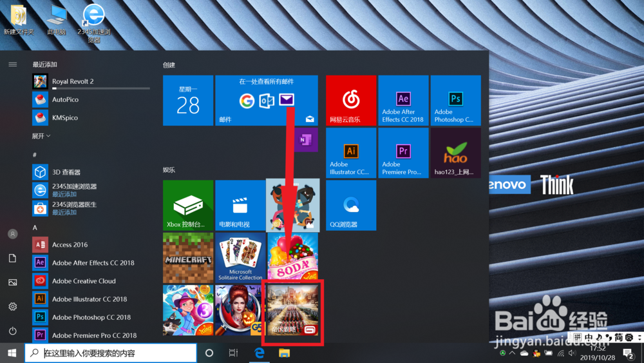
Task: Launch the hidden object game tile with red-haired woman
Action: pos(240,310)
